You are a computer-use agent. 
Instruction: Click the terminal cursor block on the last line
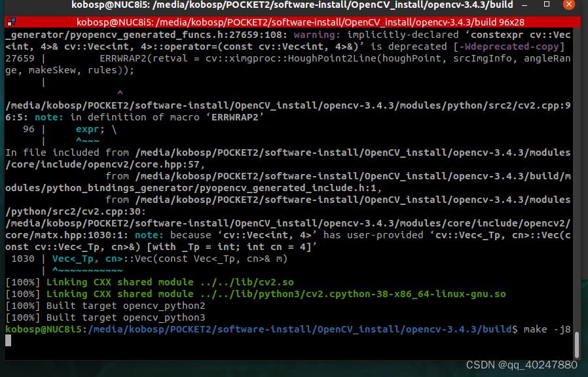point(9,340)
